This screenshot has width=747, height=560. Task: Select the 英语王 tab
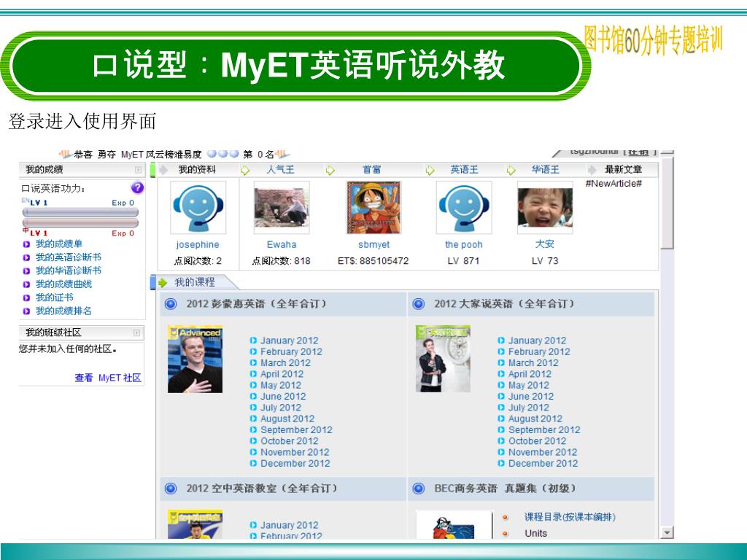click(464, 169)
